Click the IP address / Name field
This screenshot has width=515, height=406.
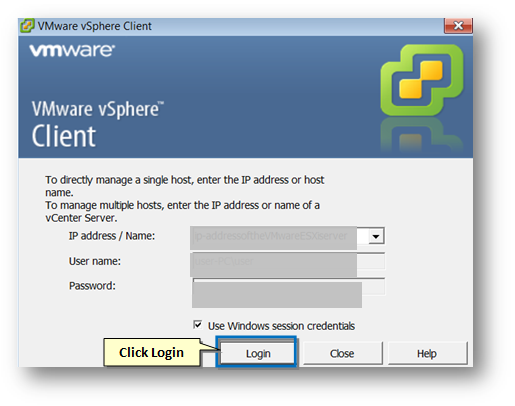click(279, 236)
